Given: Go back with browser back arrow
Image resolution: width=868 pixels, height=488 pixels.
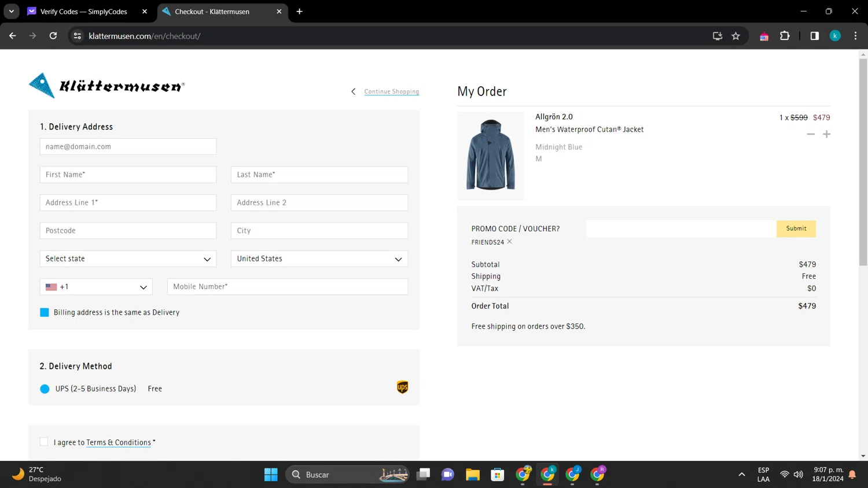Looking at the screenshot, I should coord(13,36).
